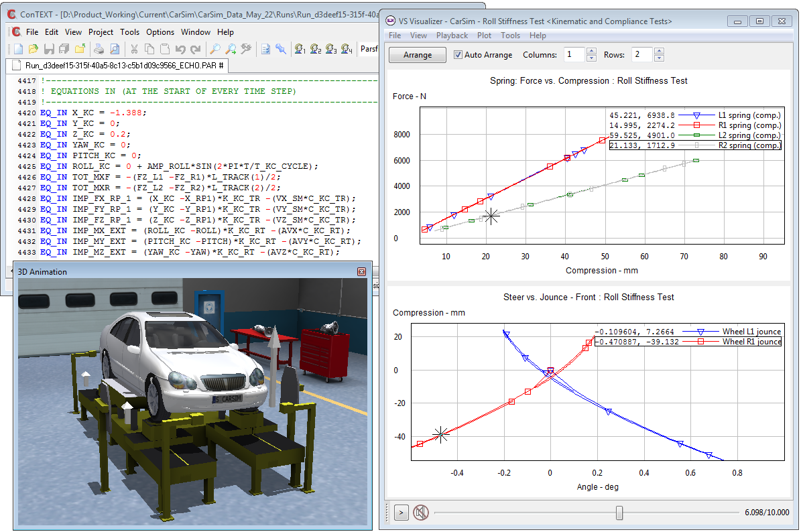Open the Tools menu in ConTEXT
The width and height of the screenshot is (801, 532).
click(x=130, y=31)
